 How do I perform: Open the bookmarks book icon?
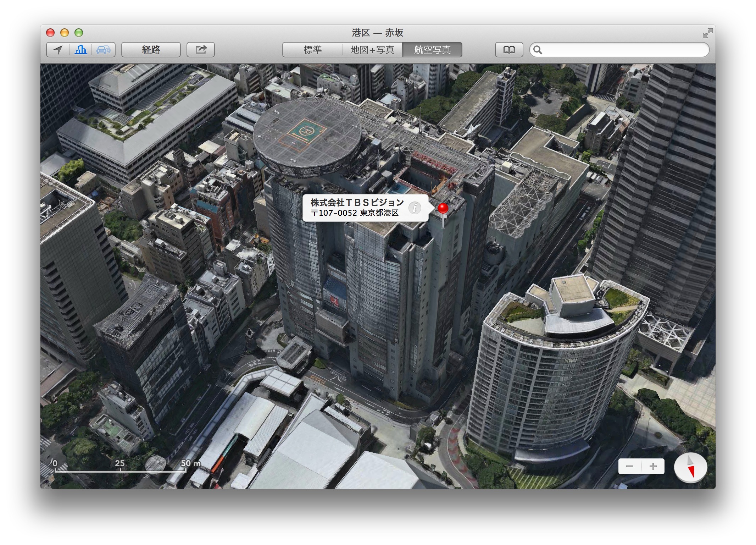(509, 50)
